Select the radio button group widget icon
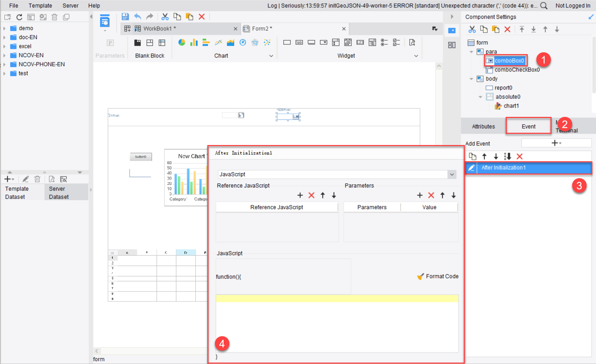 (x=384, y=43)
